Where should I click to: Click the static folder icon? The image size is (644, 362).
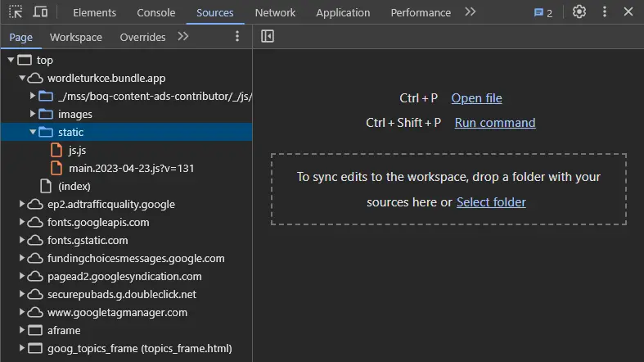(x=46, y=133)
